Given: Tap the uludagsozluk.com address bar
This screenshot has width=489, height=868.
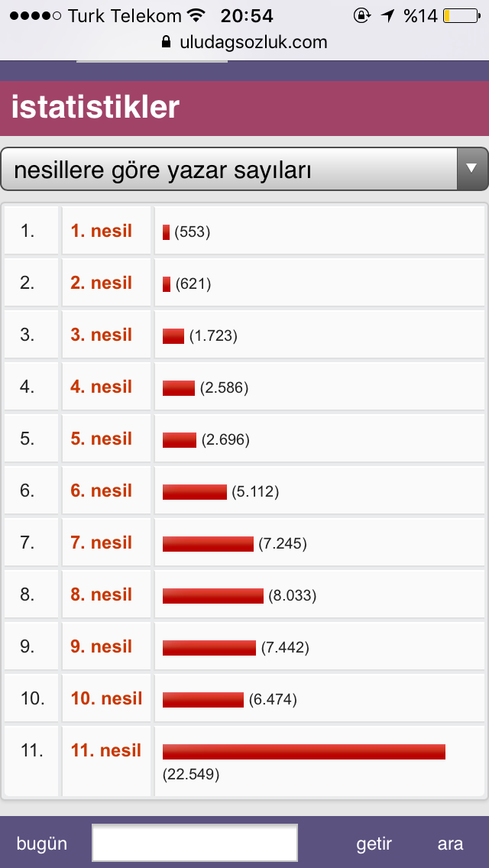Looking at the screenshot, I should pyautogui.click(x=244, y=42).
